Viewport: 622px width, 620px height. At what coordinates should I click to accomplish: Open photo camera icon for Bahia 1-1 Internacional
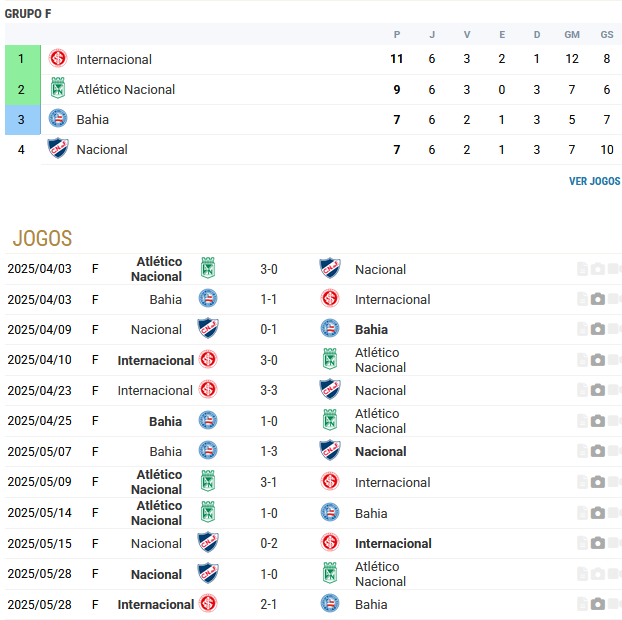[x=598, y=299]
